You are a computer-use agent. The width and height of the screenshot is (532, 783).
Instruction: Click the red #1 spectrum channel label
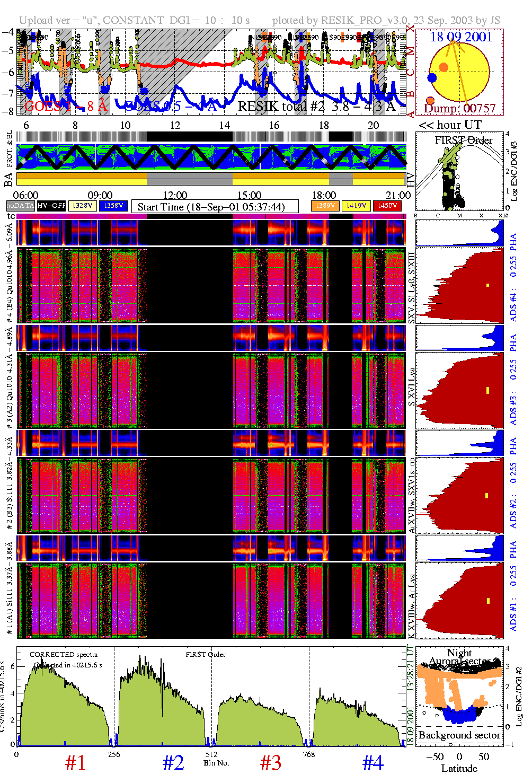(75, 763)
